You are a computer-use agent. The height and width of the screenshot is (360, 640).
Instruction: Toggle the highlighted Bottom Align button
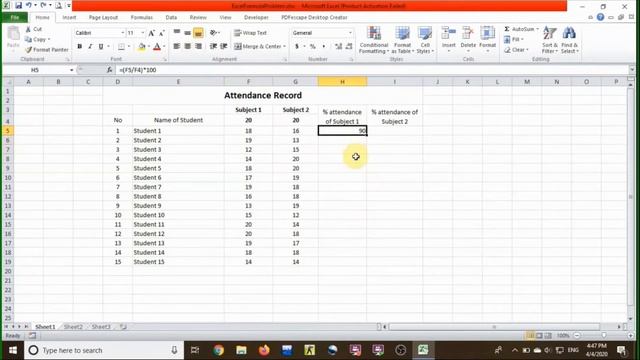[x=198, y=33]
